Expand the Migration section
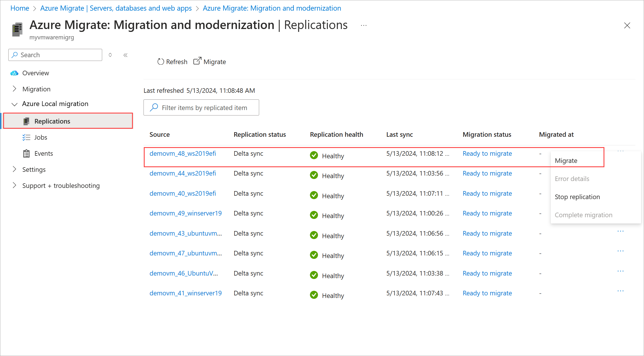The height and width of the screenshot is (356, 644). pos(15,89)
